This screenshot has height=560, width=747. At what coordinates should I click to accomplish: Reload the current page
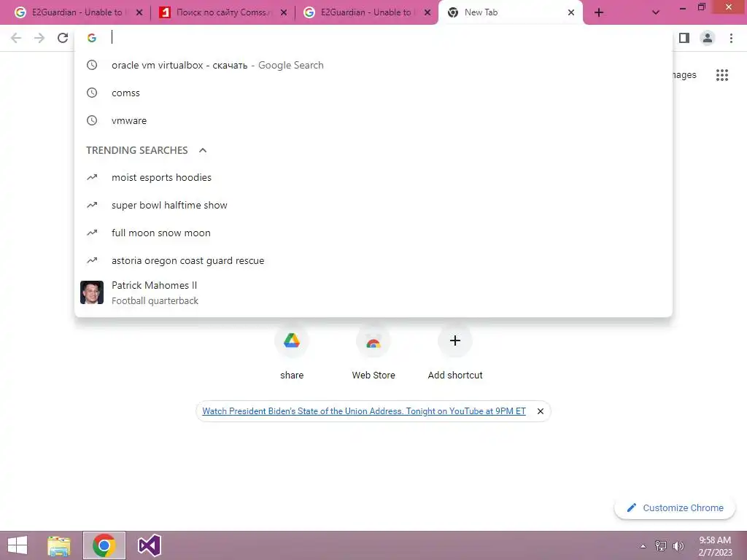coord(63,38)
